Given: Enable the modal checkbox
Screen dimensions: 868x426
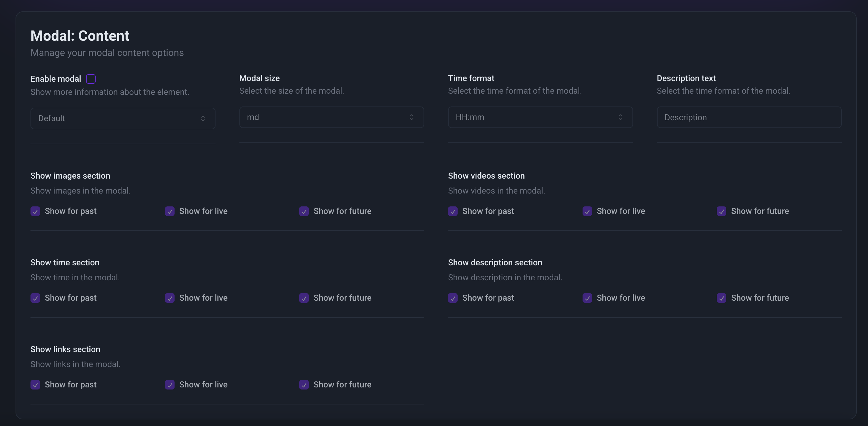Looking at the screenshot, I should [x=91, y=79].
